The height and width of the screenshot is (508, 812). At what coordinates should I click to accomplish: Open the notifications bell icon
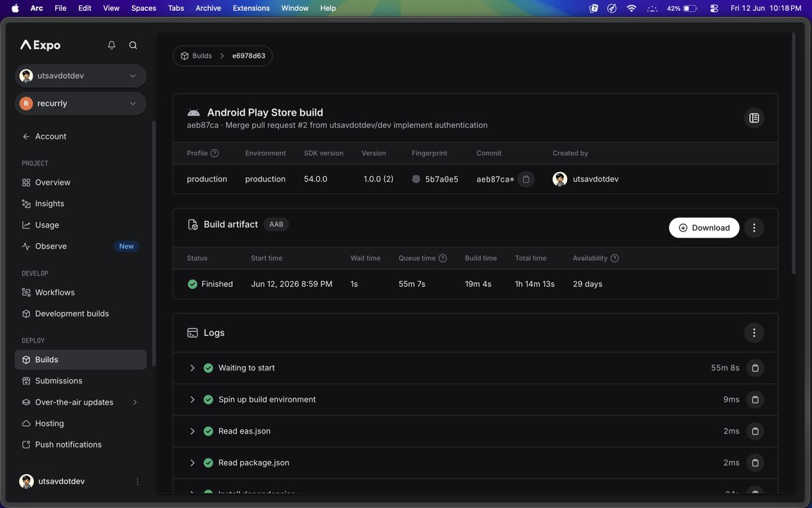tap(112, 45)
